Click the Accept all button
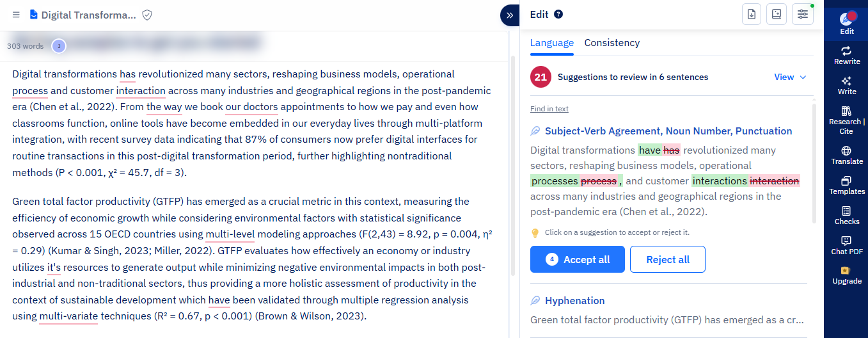The height and width of the screenshot is (338, 868). coord(577,259)
